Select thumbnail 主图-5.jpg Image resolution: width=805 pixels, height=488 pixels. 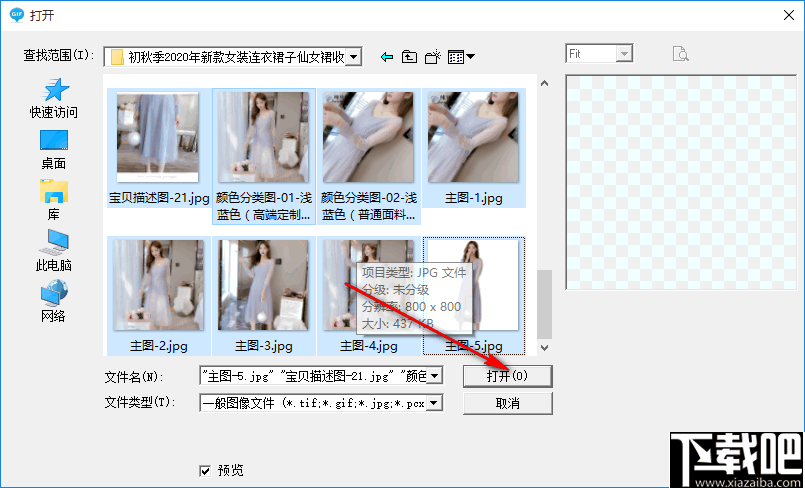(x=473, y=285)
